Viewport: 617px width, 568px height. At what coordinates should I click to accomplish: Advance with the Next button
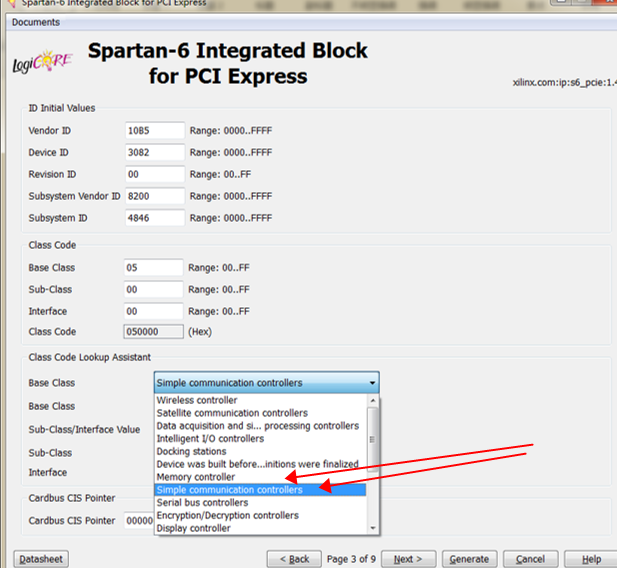pyautogui.click(x=408, y=559)
